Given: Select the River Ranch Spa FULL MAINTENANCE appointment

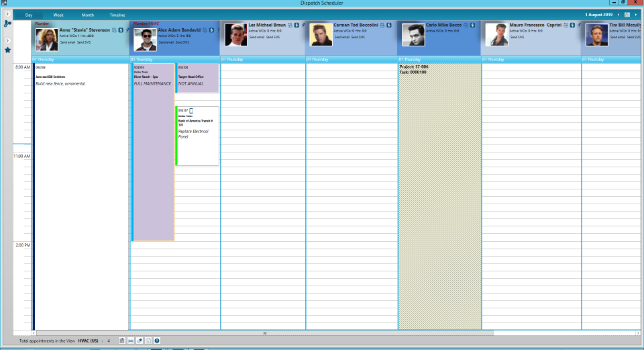Looking at the screenshot, I should pos(153,152).
